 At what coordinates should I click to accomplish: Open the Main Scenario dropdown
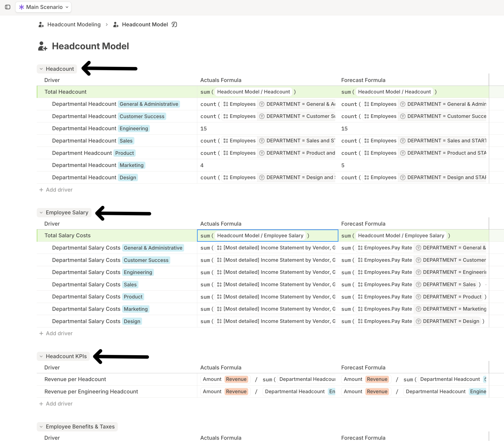[x=43, y=7]
